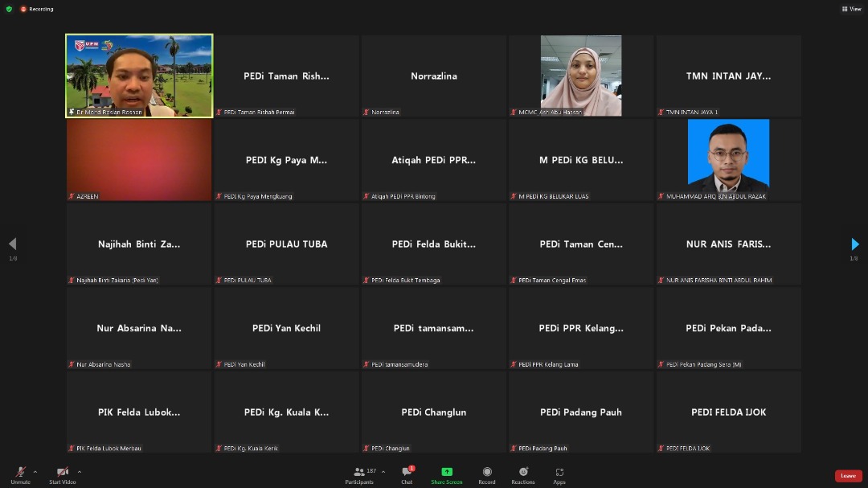The height and width of the screenshot is (488, 868).
Task: Click the red Leave button
Action: [x=848, y=476]
